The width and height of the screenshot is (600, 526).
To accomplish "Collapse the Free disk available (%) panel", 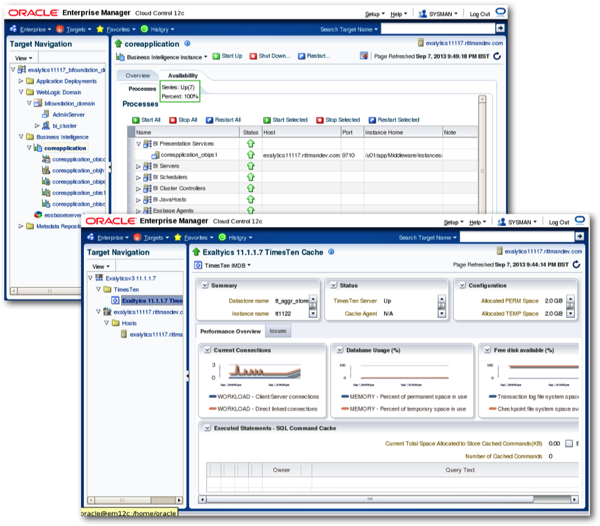I will click(488, 350).
